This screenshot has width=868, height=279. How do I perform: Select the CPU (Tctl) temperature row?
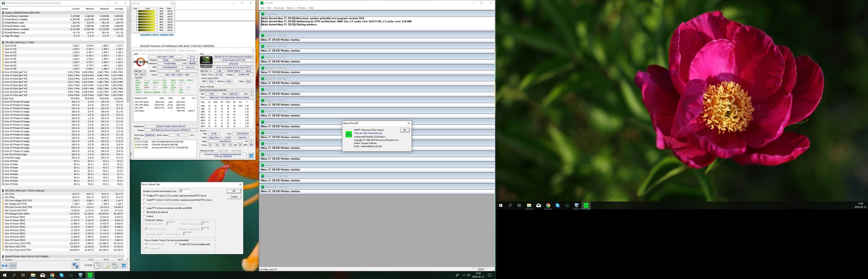[x=63, y=194]
